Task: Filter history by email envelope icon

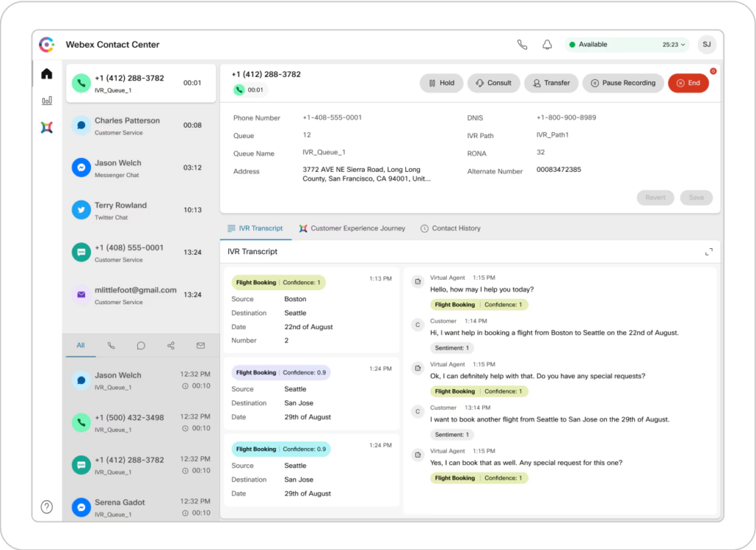Action: 200,346
